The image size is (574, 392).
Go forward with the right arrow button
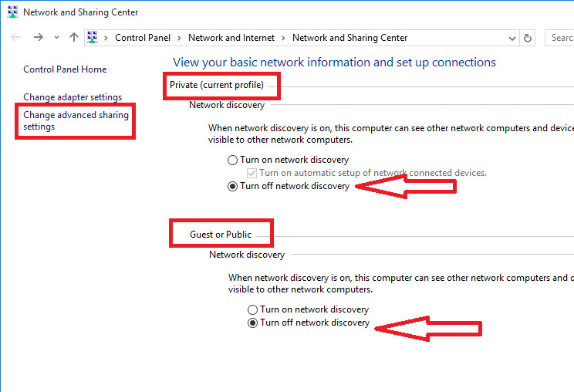tap(39, 37)
